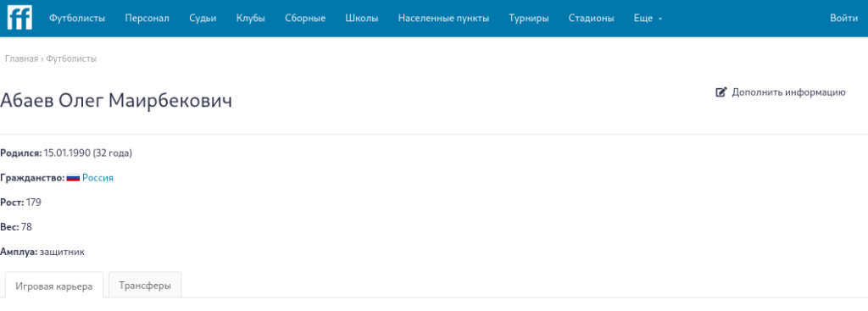Expand the Еще dropdown menu
The height and width of the screenshot is (311, 868).
click(x=648, y=19)
